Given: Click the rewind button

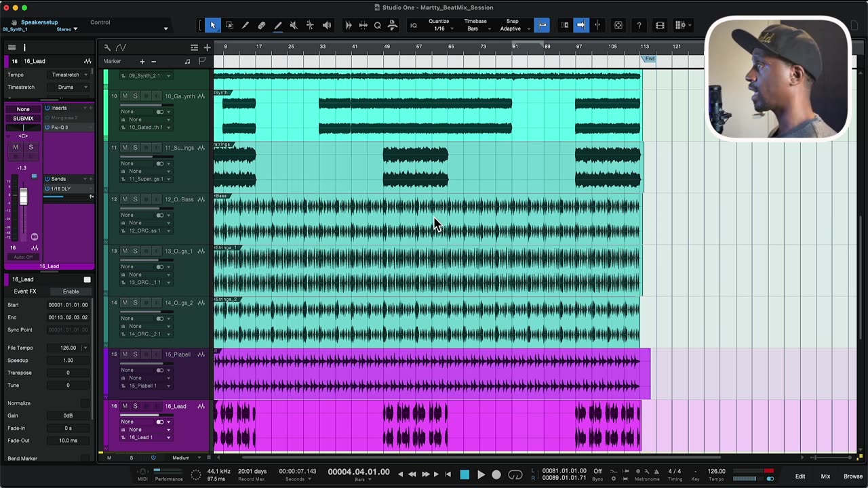Looking at the screenshot, I should coord(412,474).
